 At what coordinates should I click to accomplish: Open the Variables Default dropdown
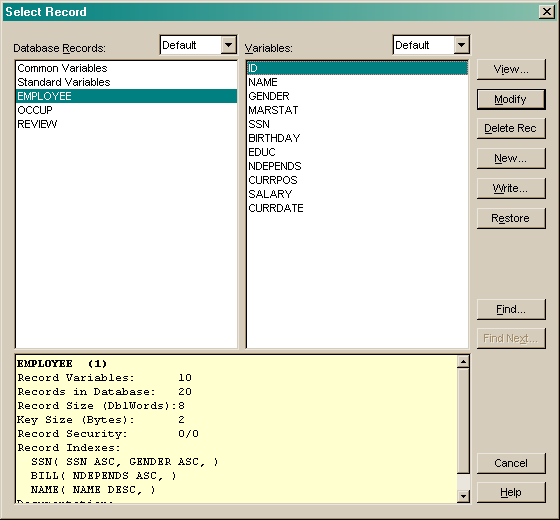461,45
